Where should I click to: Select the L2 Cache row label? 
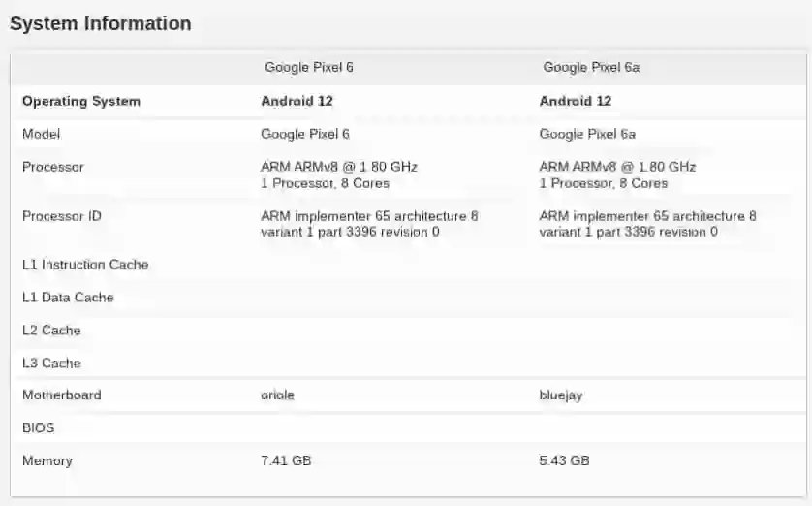click(51, 331)
